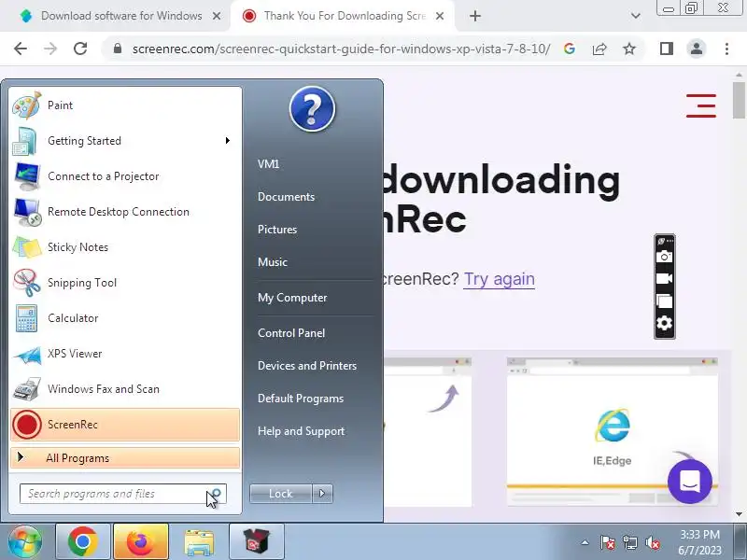Open Chrome tab search chevron

636,16
